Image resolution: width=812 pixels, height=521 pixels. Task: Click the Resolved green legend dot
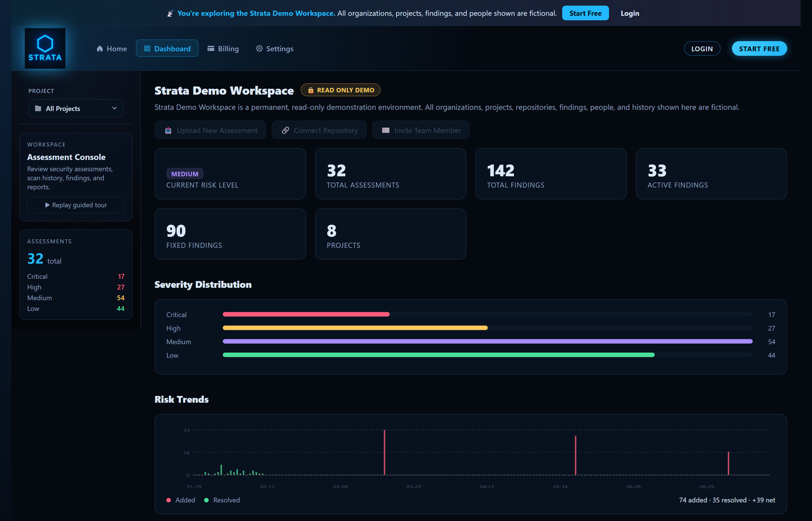(206, 500)
